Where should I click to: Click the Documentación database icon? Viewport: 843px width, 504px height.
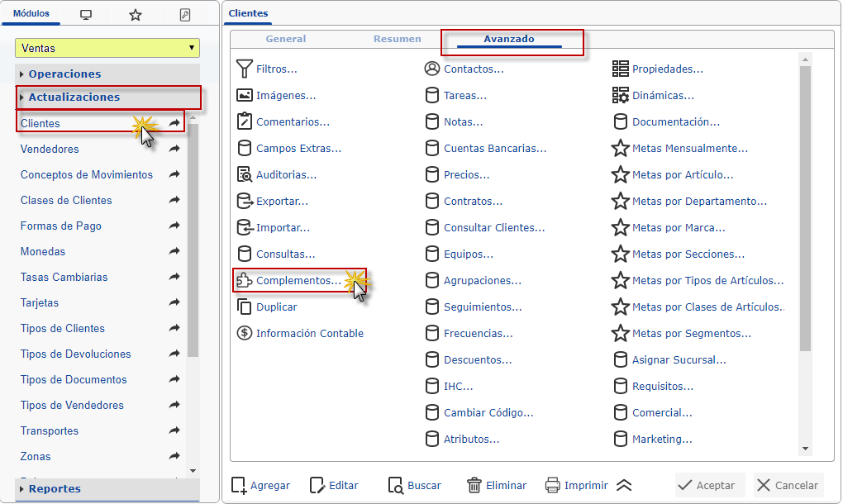(620, 121)
